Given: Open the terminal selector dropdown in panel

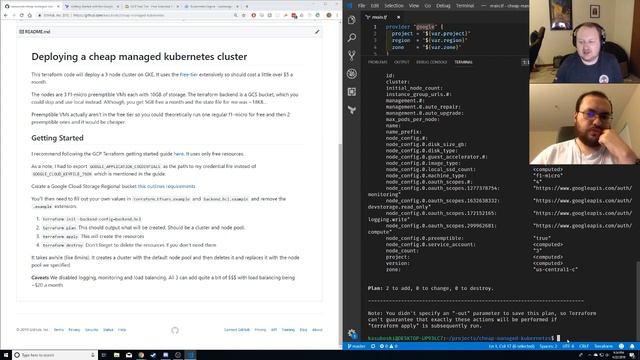Looking at the screenshot, I should [x=525, y=62].
